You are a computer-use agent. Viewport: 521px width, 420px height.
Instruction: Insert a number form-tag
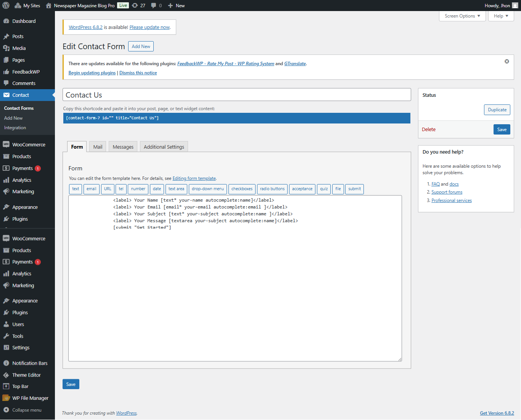tap(138, 189)
